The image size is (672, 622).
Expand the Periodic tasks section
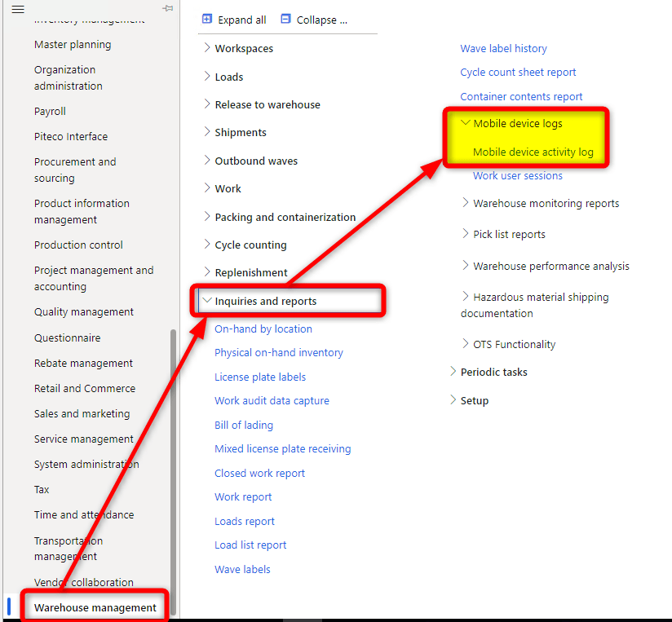coord(453,372)
